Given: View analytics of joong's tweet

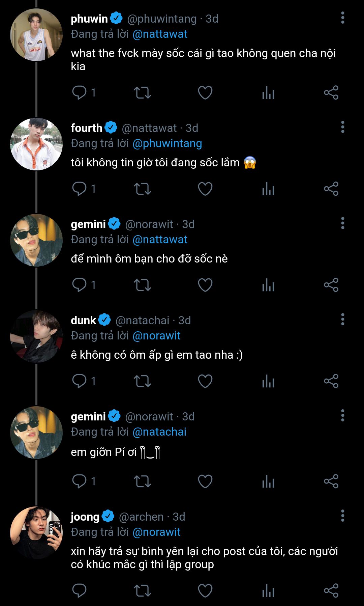Looking at the screenshot, I should pyautogui.click(x=268, y=591).
